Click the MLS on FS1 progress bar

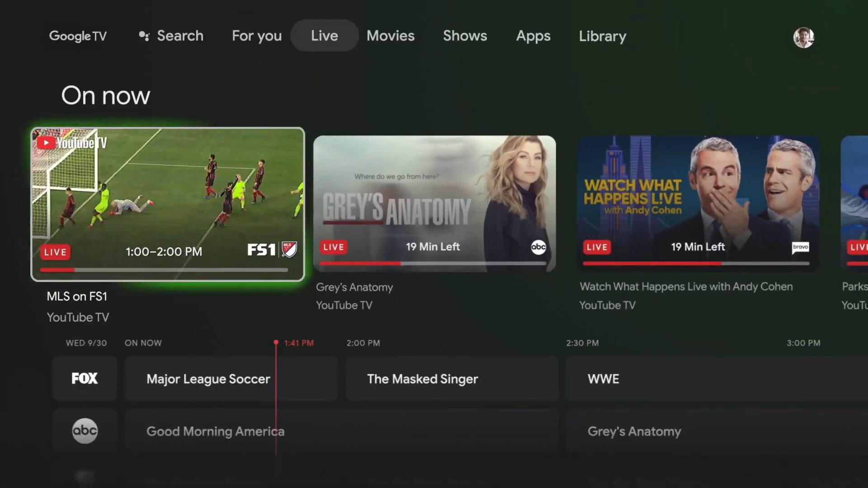164,270
